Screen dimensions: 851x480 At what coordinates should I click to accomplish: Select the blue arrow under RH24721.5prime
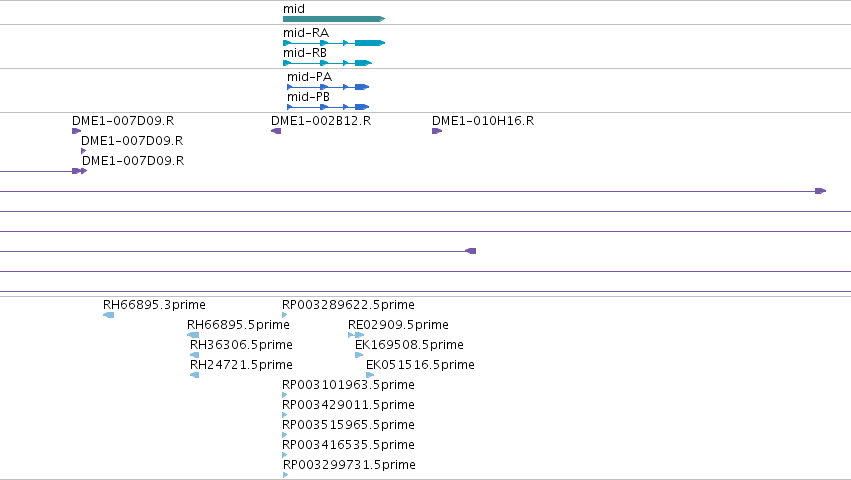pyautogui.click(x=194, y=375)
